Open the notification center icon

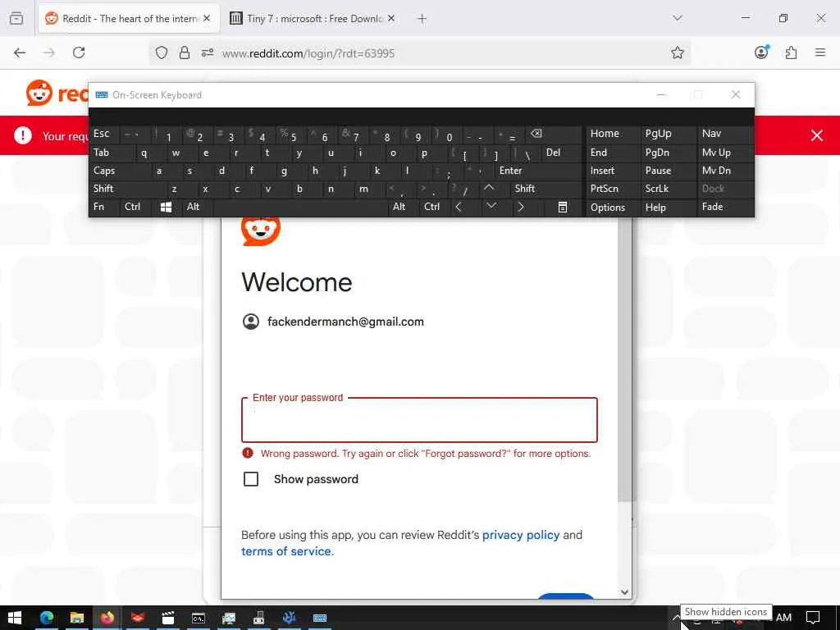click(x=813, y=618)
